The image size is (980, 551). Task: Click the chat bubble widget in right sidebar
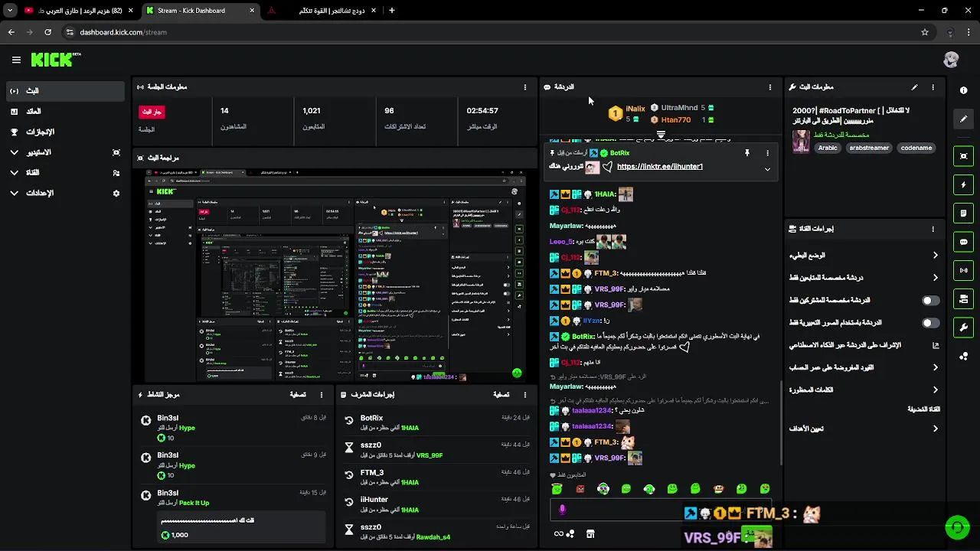click(963, 242)
